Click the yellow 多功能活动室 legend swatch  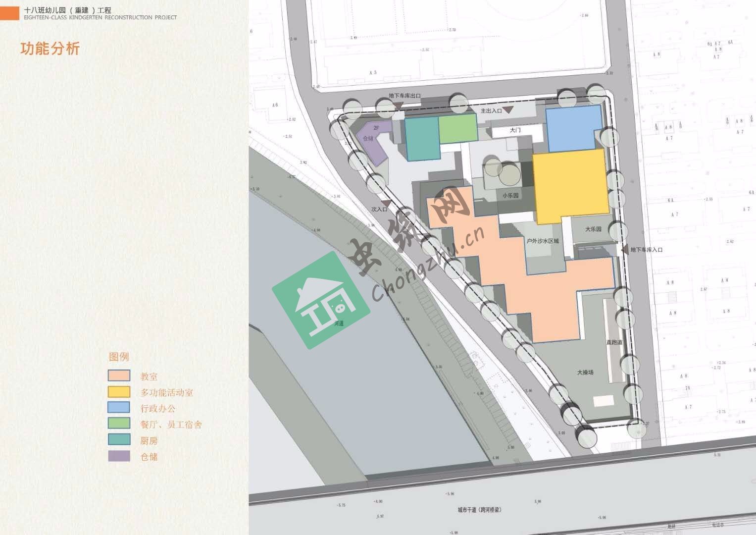119,392
